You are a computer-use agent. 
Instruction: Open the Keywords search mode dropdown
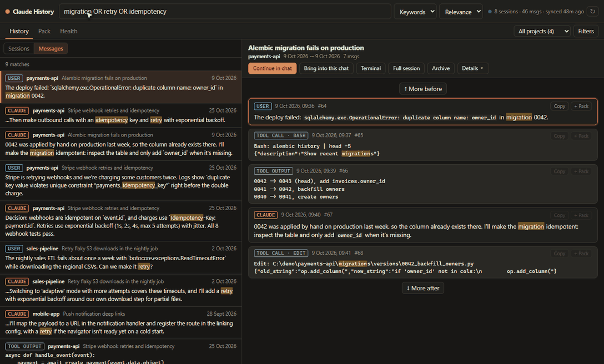415,12
